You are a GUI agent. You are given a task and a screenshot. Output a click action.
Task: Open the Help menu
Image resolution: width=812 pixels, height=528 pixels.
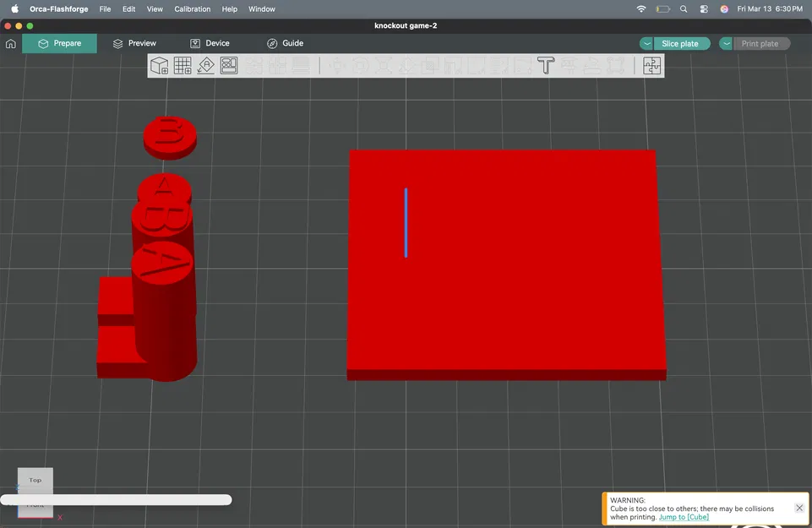coord(230,8)
